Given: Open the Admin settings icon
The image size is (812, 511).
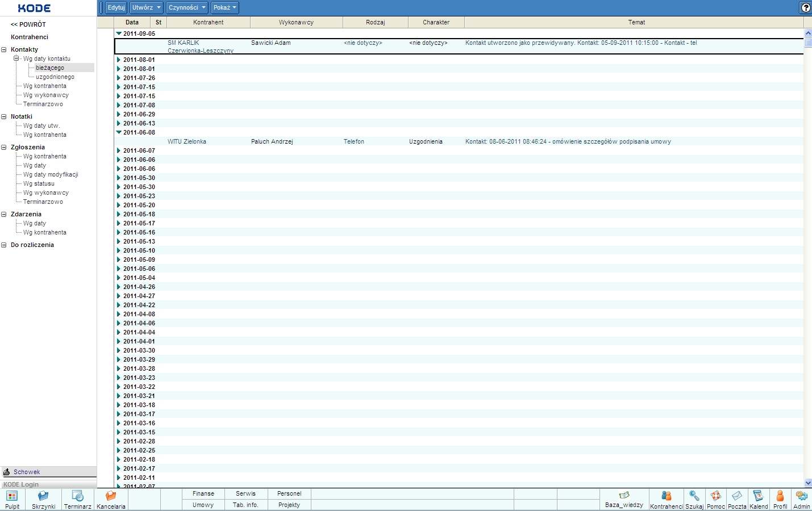Looking at the screenshot, I should pyautogui.click(x=802, y=500).
